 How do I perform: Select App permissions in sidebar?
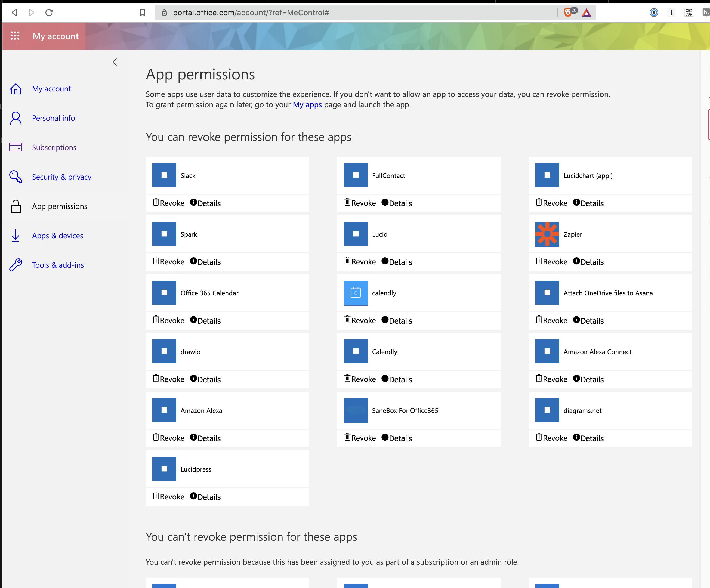tap(60, 206)
